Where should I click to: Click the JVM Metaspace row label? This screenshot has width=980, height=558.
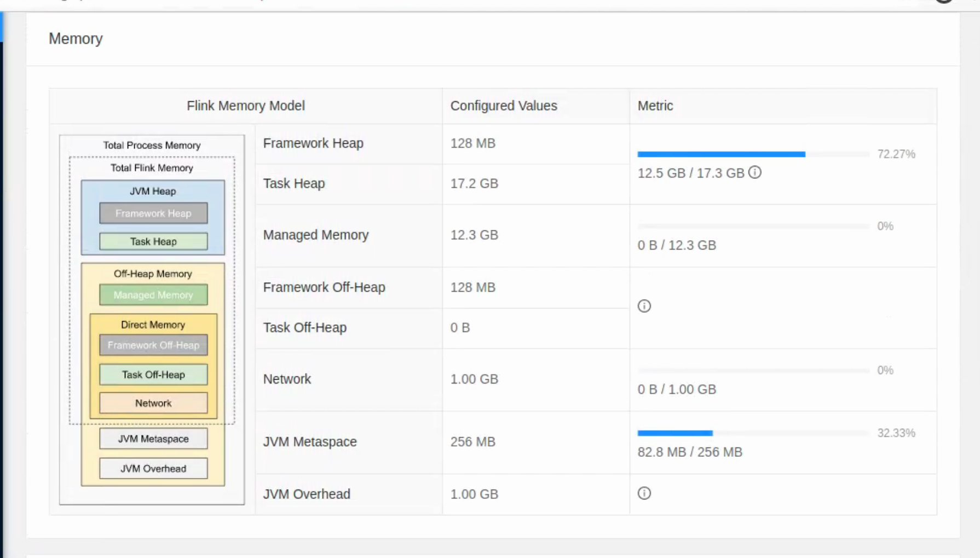tap(310, 441)
